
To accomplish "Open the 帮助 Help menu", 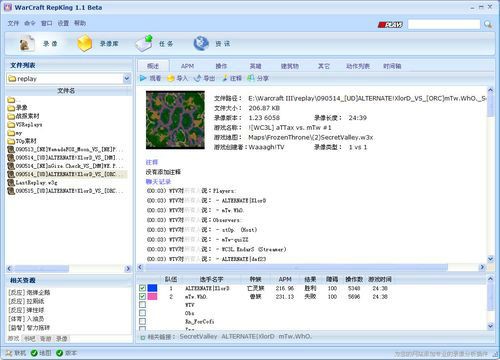I will pyautogui.click(x=80, y=23).
